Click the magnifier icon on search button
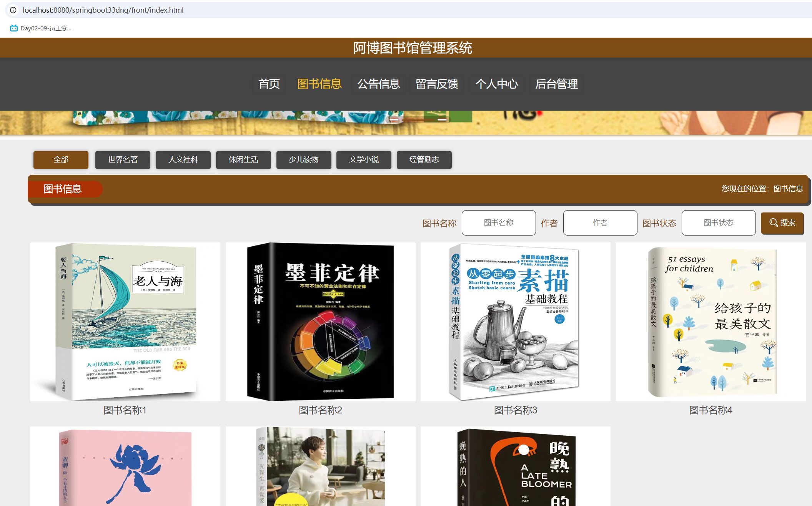 [x=773, y=222]
